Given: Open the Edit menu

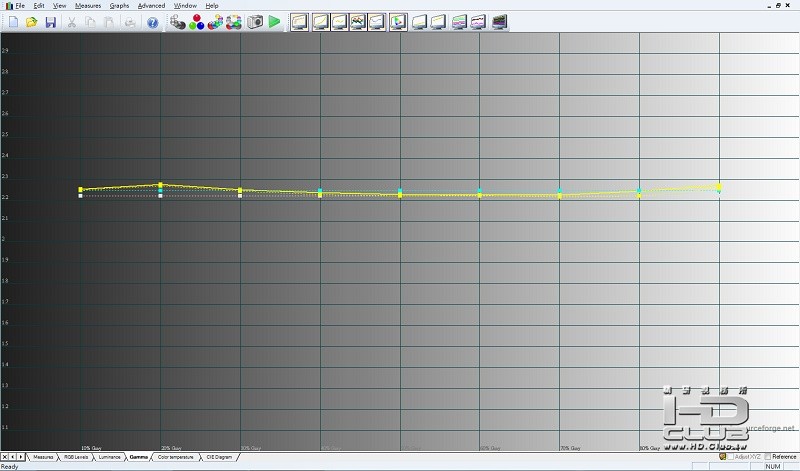Looking at the screenshot, I should tap(39, 6).
